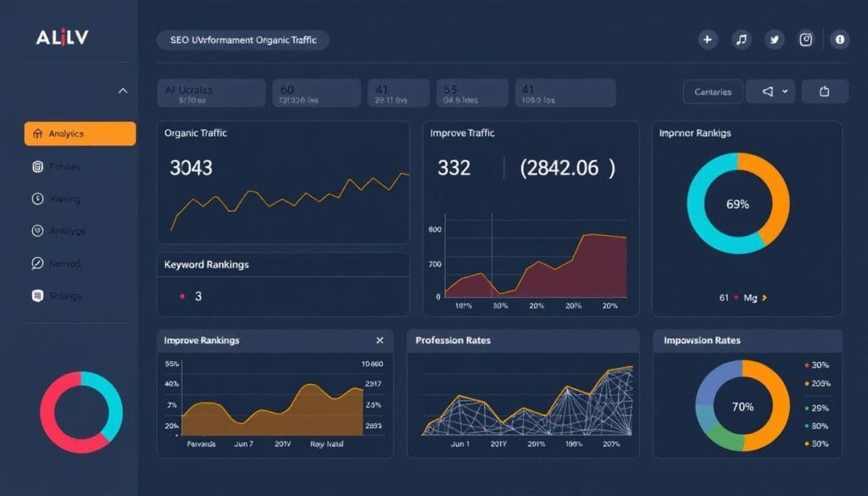The height and width of the screenshot is (496, 868).
Task: Click the info icon at top right
Action: click(x=840, y=39)
